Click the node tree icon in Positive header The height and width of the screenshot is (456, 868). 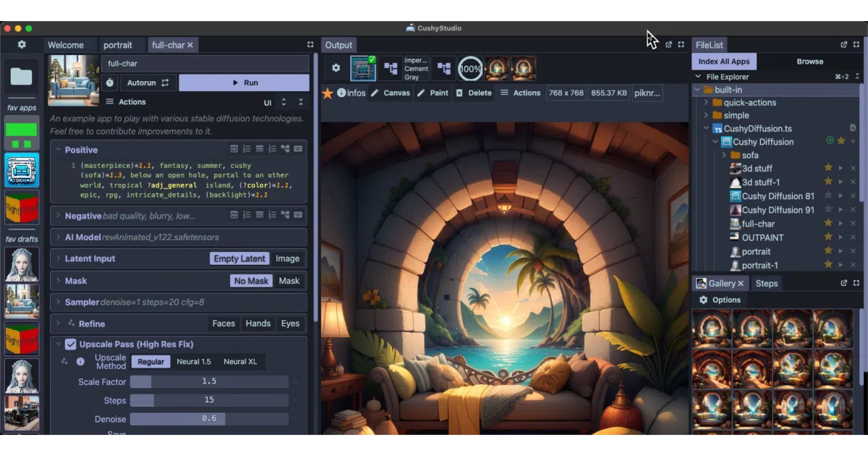pyautogui.click(x=285, y=149)
